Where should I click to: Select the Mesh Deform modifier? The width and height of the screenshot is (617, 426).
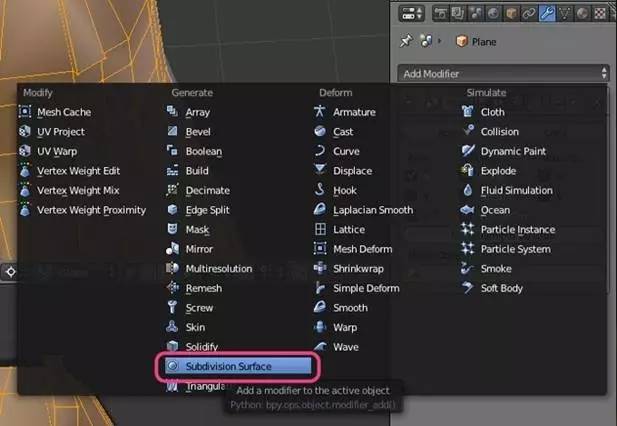[x=386, y=249]
